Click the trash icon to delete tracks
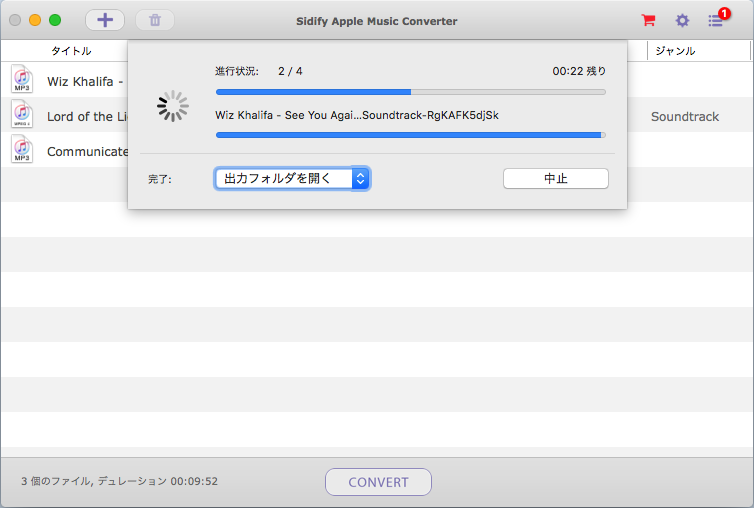Screen dimensions: 754x508 [155, 20]
